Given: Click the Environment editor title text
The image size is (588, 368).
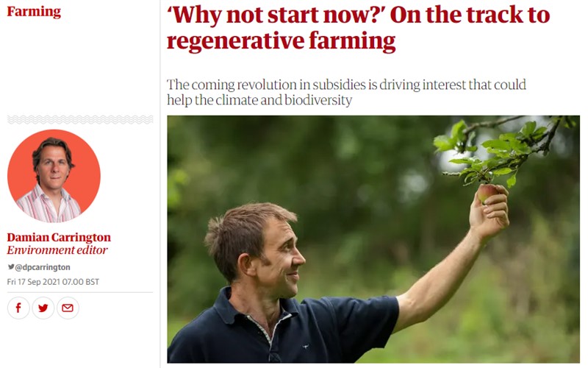Looking at the screenshot, I should 57,250.
